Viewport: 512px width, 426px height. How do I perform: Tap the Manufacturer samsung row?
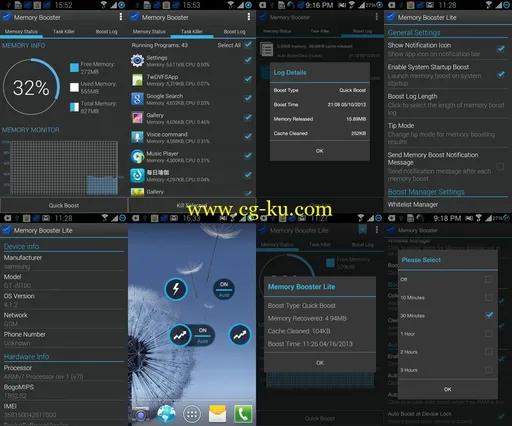64,262
